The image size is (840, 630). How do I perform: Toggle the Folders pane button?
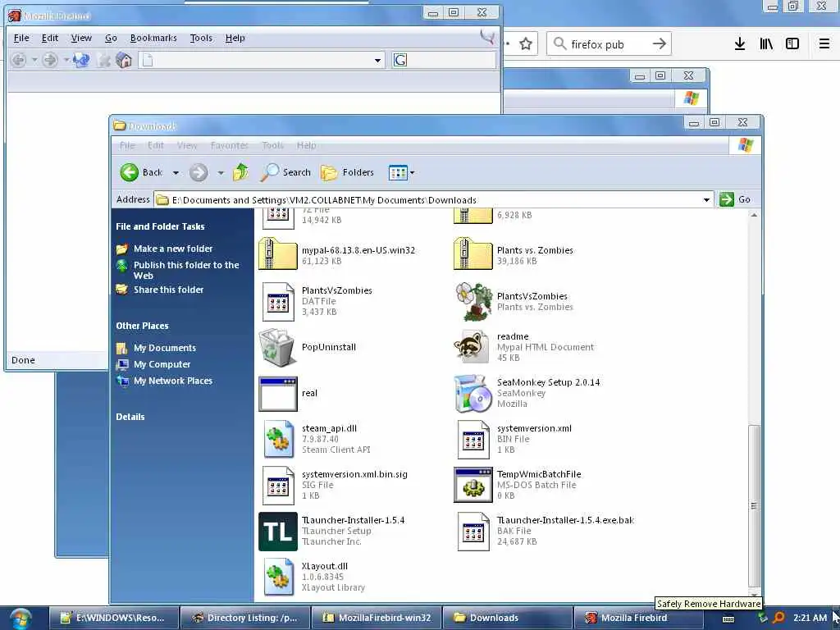(347, 172)
